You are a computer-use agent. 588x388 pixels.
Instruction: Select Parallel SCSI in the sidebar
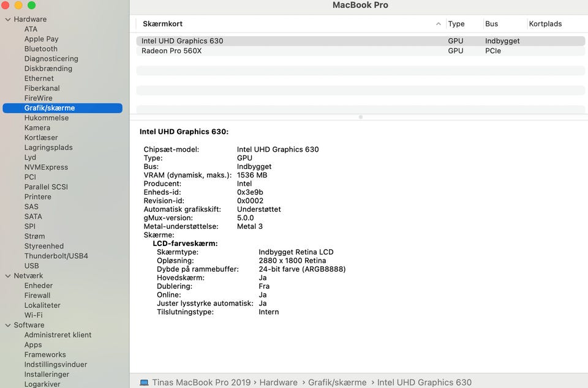coord(46,187)
